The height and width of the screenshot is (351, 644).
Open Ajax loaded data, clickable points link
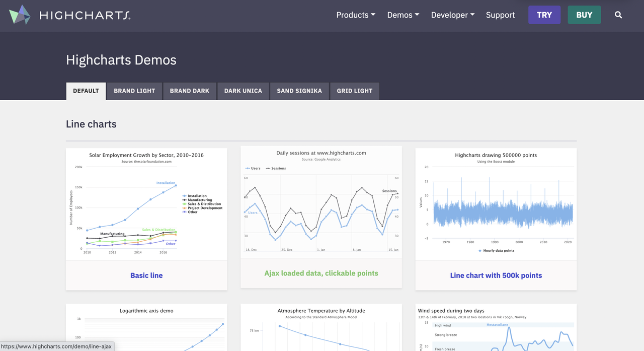pyautogui.click(x=321, y=273)
